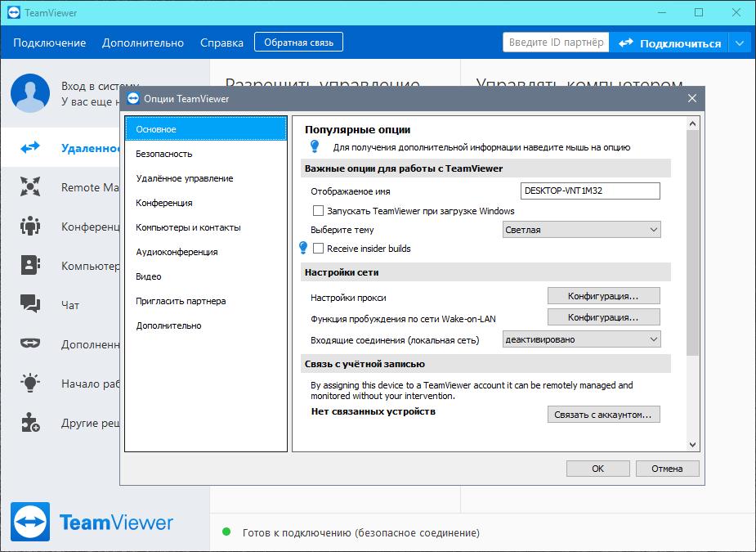Click the display name input field

coord(590,191)
